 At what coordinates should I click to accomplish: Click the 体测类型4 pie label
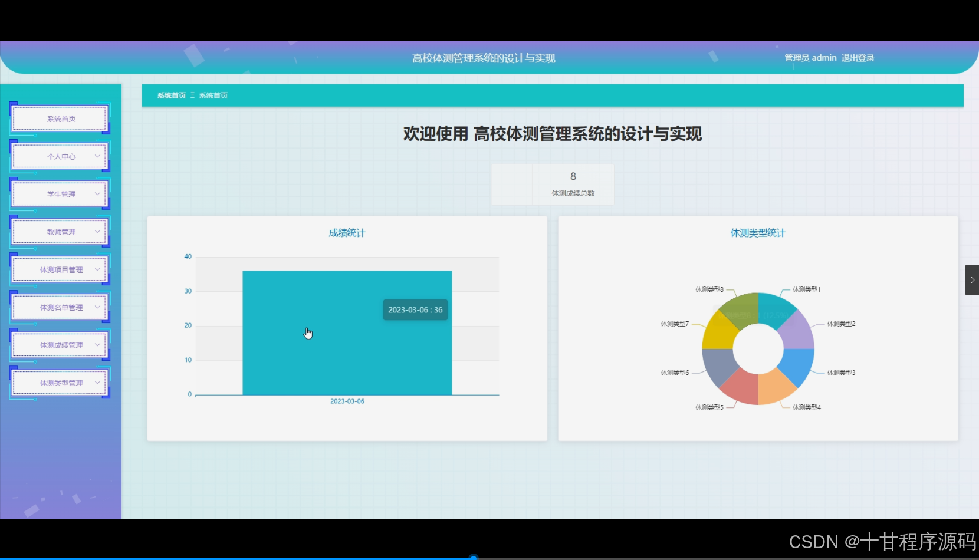(x=806, y=407)
